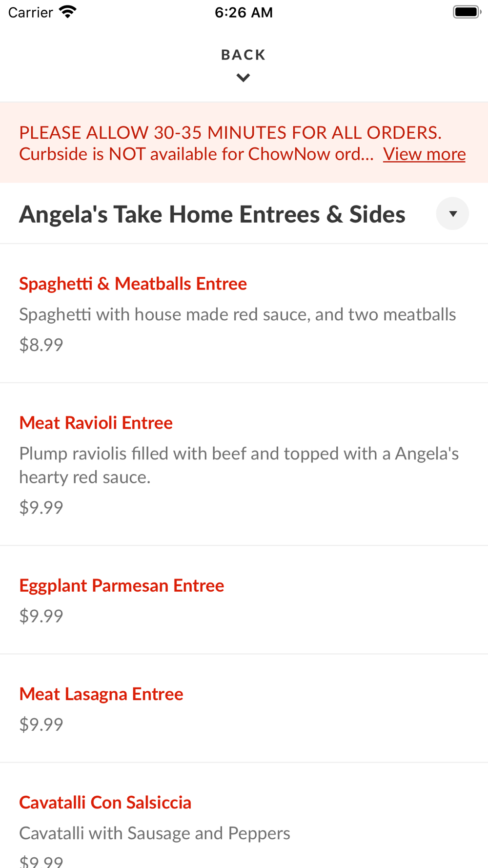Tap the Spaghetti with house made red sauce description
The image size is (488, 868).
pos(237,314)
